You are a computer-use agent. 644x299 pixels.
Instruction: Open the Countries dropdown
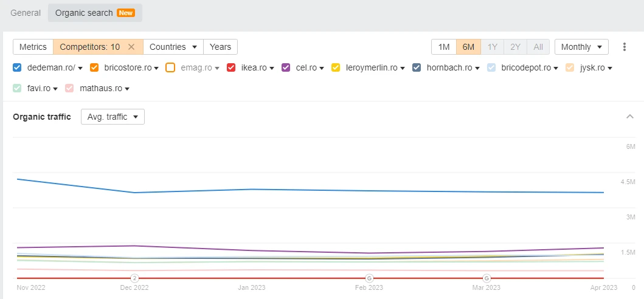(173, 47)
